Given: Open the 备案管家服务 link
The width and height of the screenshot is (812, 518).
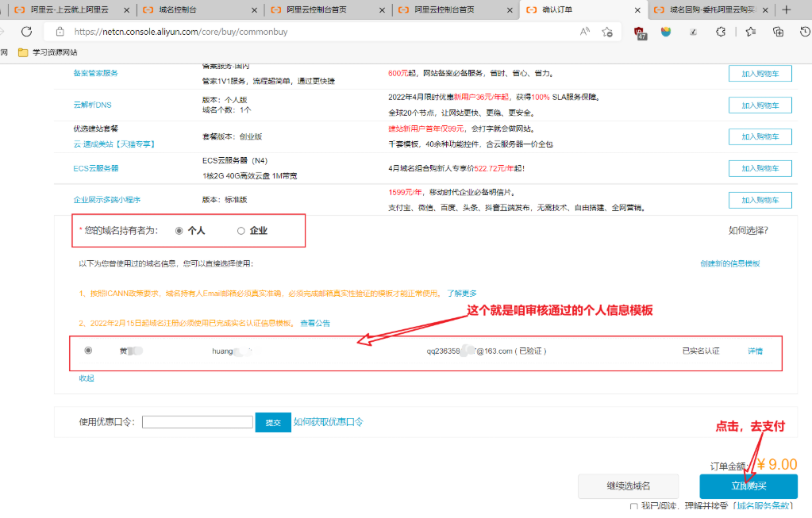Looking at the screenshot, I should [96, 73].
